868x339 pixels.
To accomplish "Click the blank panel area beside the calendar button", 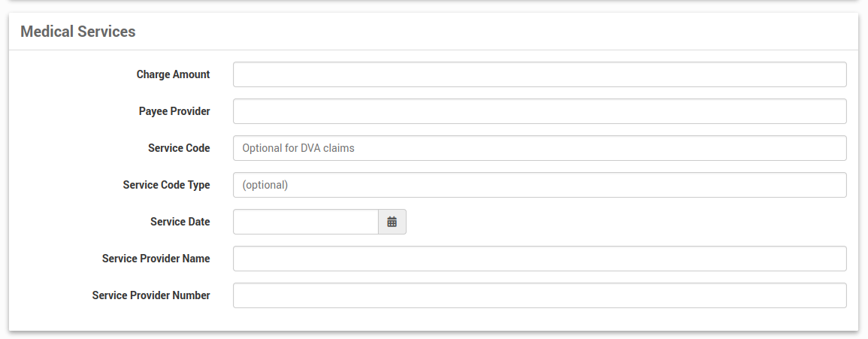I will pyautogui.click(x=624, y=222).
